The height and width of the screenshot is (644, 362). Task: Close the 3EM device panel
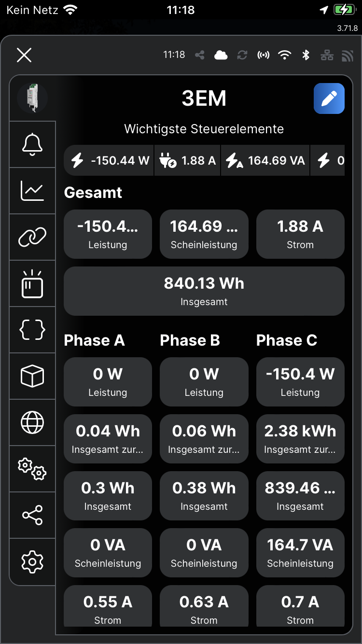coord(24,55)
